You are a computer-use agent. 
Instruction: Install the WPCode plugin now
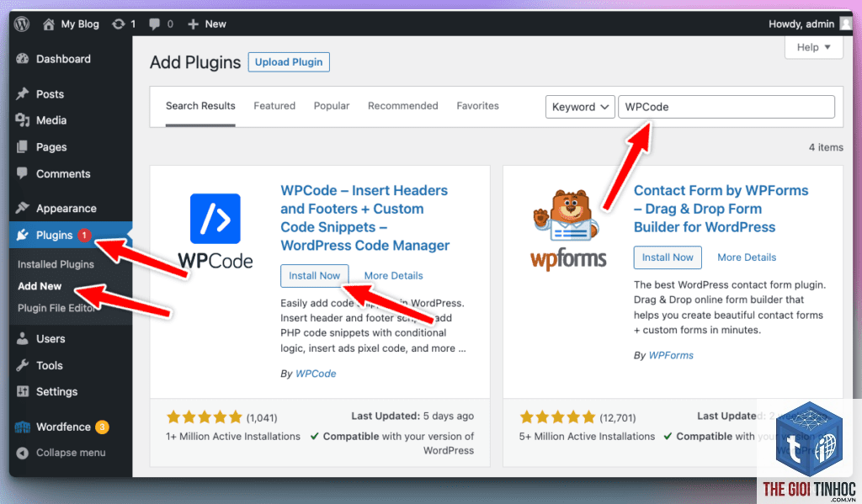[315, 276]
